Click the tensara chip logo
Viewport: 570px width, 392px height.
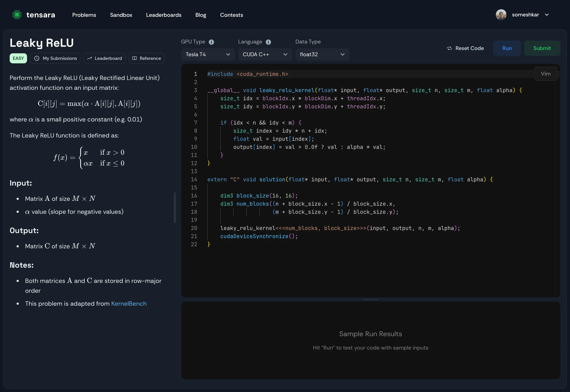(17, 14)
